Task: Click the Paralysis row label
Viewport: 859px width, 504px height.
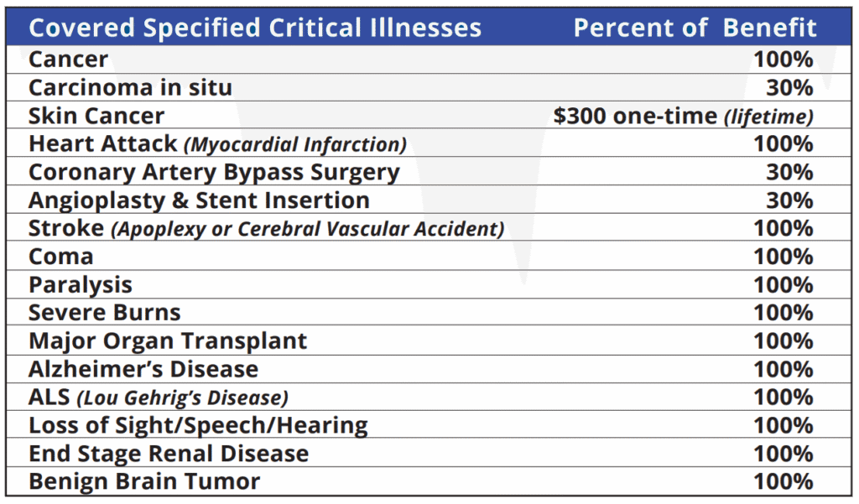Action: (81, 285)
